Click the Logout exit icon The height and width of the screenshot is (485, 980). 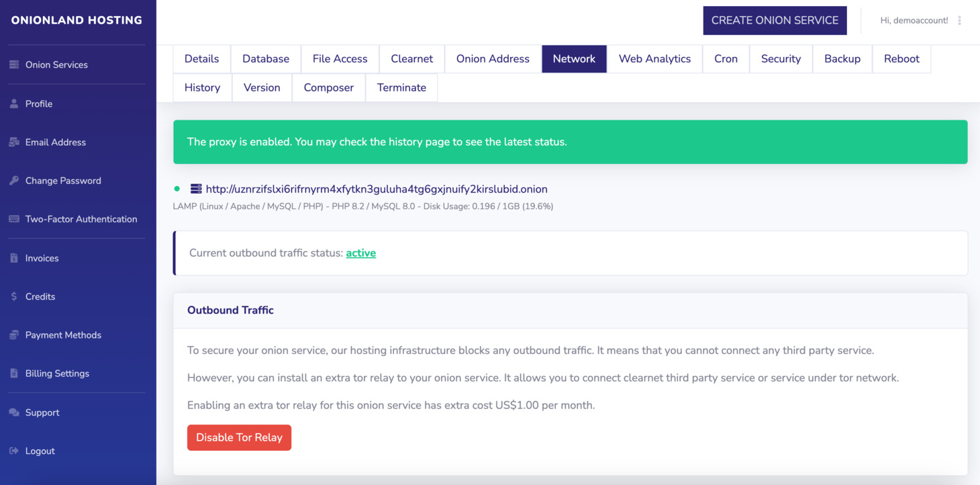pyautogui.click(x=14, y=451)
